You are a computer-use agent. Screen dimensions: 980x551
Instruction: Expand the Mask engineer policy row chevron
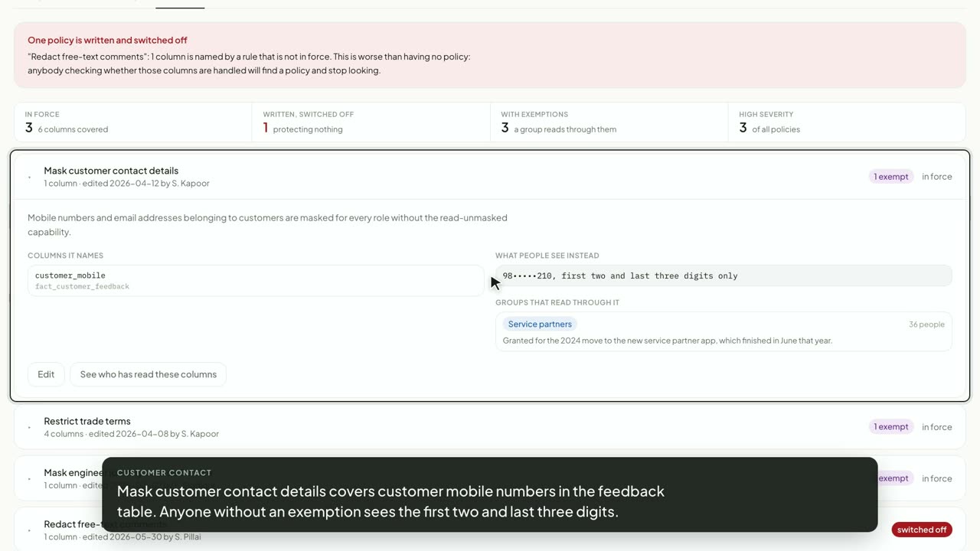pyautogui.click(x=29, y=479)
